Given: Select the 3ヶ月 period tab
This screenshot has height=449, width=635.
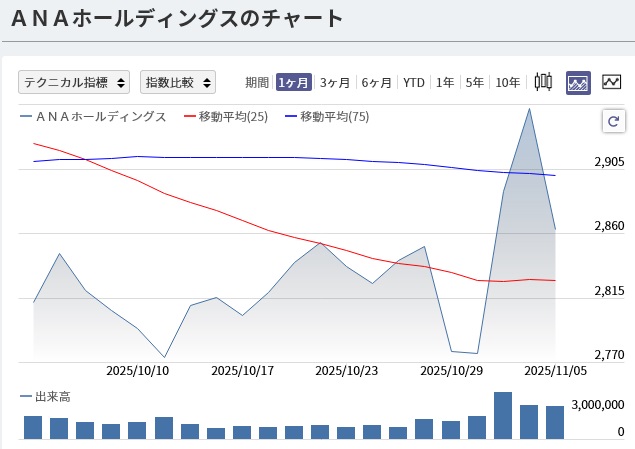Looking at the screenshot, I should click(x=336, y=82).
